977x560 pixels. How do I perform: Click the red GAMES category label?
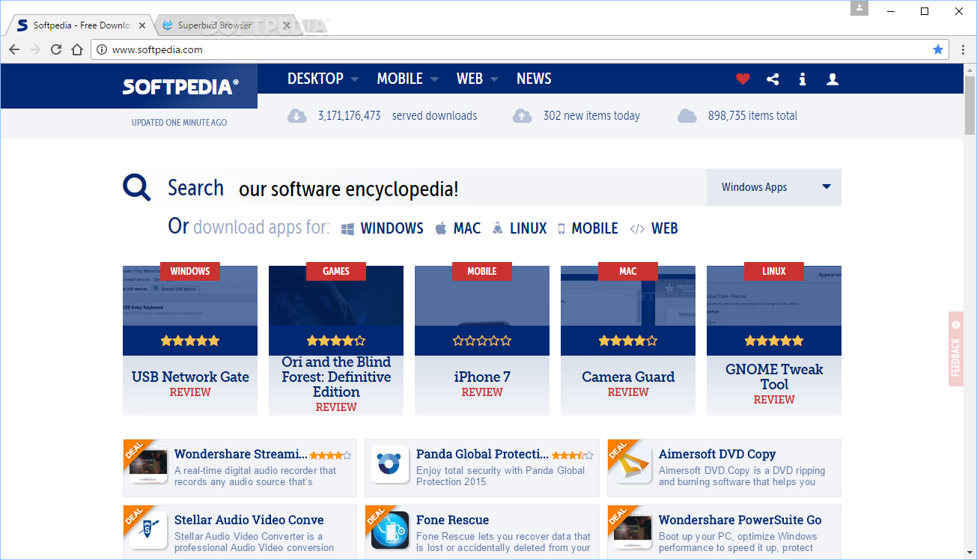click(336, 271)
